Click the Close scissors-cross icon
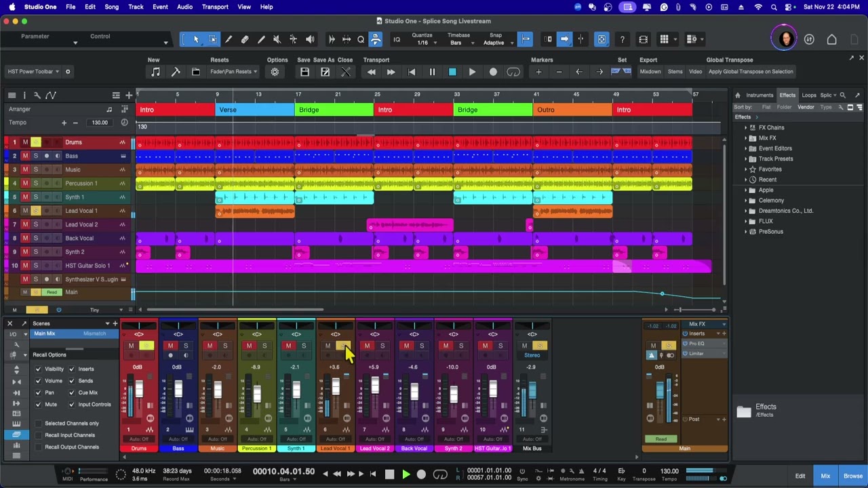The width and height of the screenshot is (868, 488). click(345, 72)
